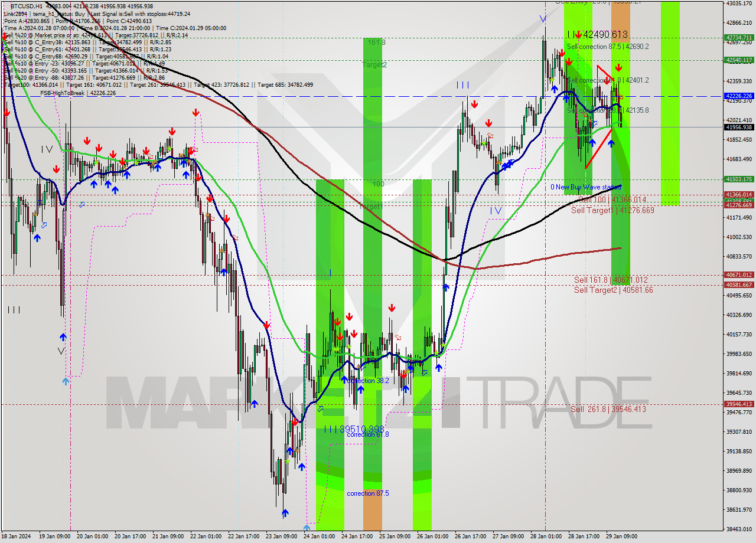Viewport: 756px width, 543px height.
Task: Click the BTCUSD,H1 chart symbol title
Action: click(x=27, y=5)
